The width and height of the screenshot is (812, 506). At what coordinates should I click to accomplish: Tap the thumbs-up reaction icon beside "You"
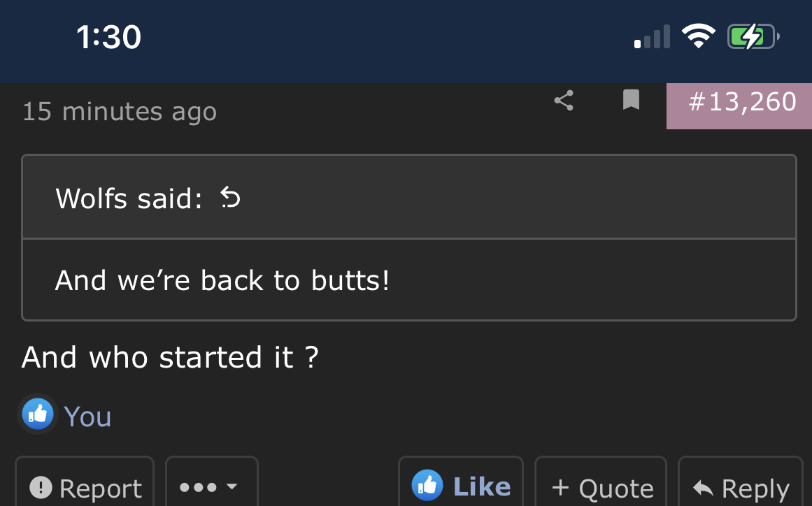coord(38,415)
